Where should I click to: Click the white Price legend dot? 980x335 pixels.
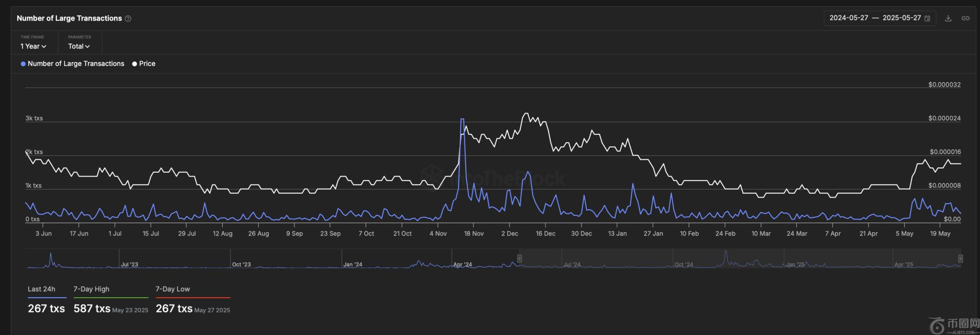coord(134,64)
